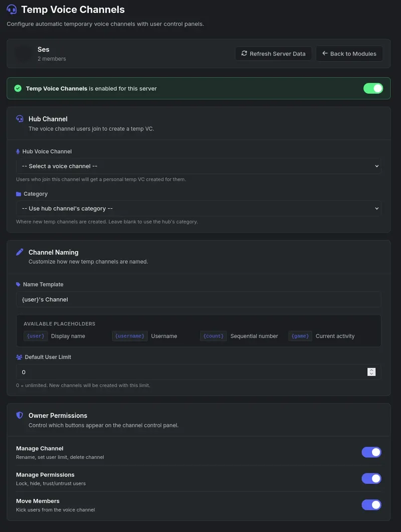Toggle off Manage Permissions
This screenshot has width=401, height=532.
click(x=371, y=478)
